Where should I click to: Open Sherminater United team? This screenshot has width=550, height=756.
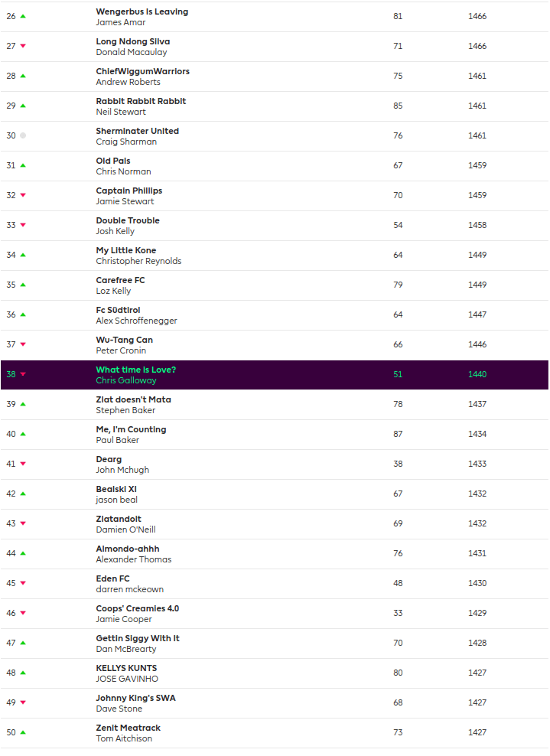pyautogui.click(x=137, y=131)
